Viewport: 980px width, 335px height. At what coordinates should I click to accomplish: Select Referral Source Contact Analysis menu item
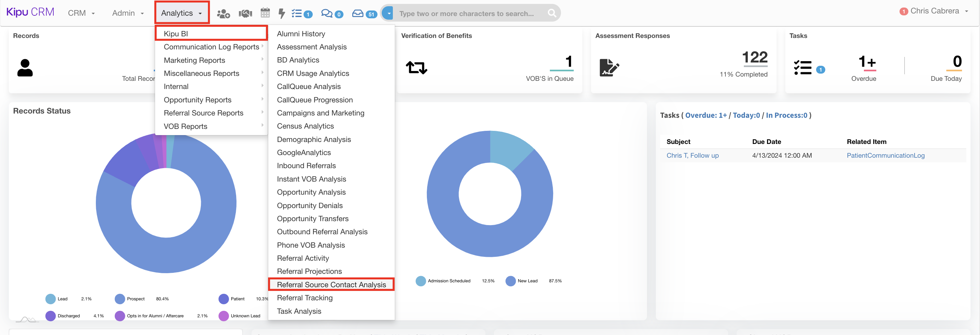point(331,285)
